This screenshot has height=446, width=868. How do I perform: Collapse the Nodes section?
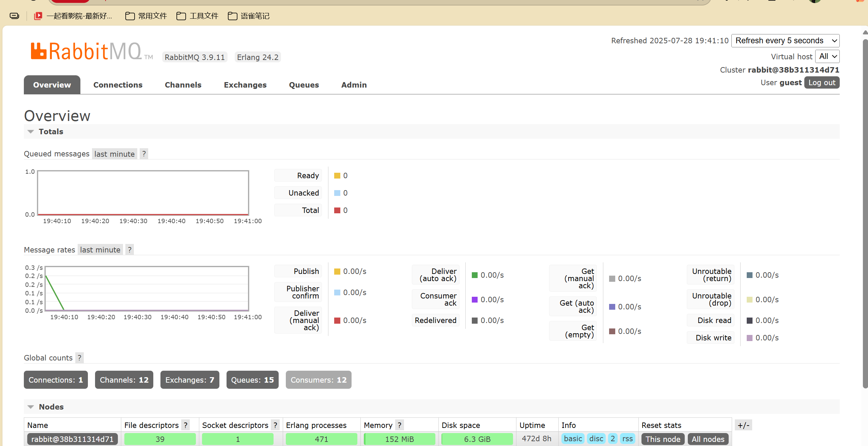pos(51,407)
